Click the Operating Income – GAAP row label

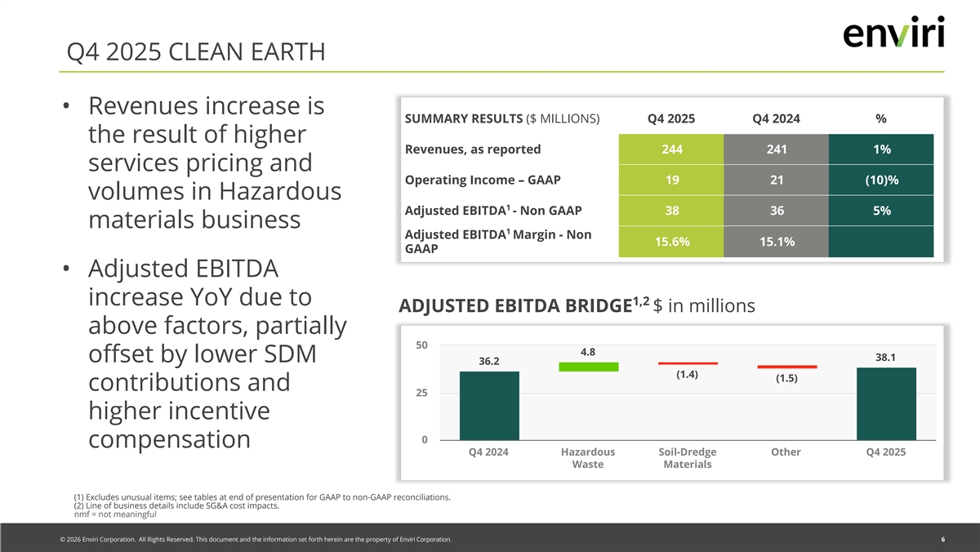483,180
